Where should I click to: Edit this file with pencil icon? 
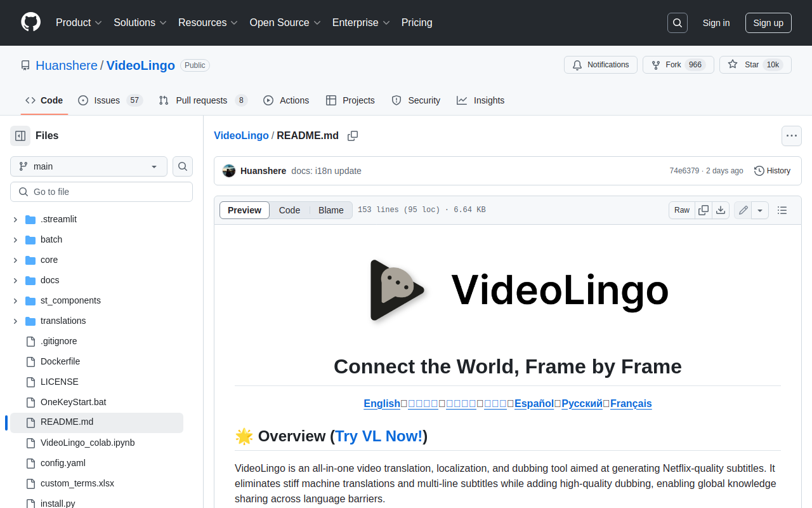743,210
